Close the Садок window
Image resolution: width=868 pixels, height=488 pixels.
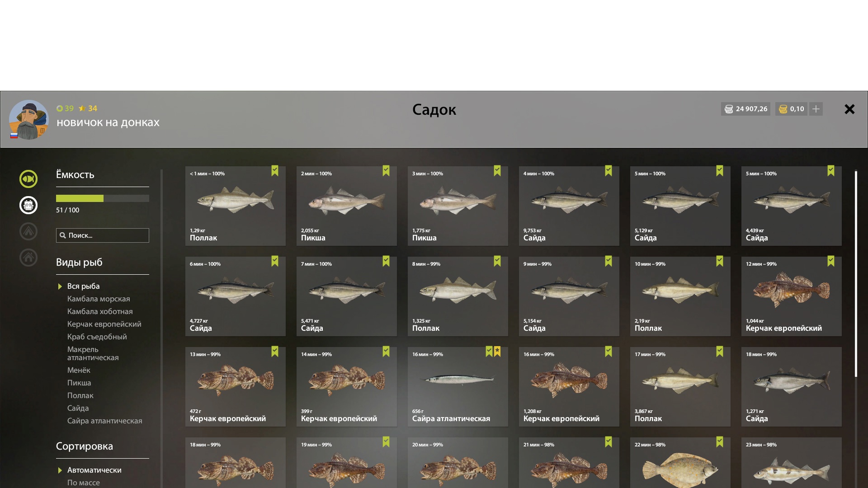click(x=849, y=109)
